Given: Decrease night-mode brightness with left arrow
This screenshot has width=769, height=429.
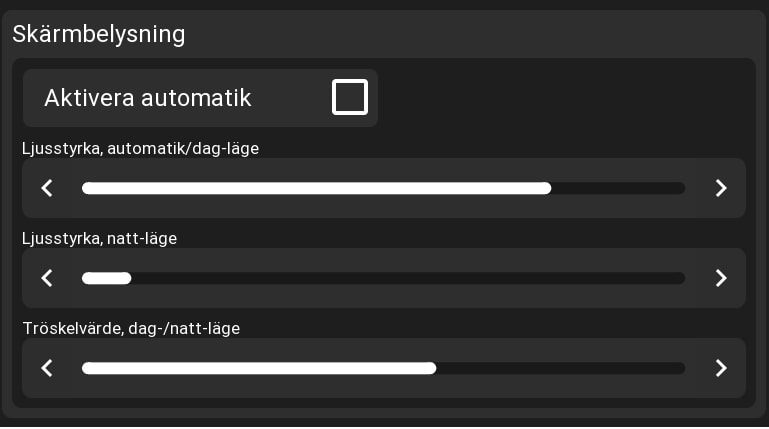Looking at the screenshot, I should [x=47, y=278].
